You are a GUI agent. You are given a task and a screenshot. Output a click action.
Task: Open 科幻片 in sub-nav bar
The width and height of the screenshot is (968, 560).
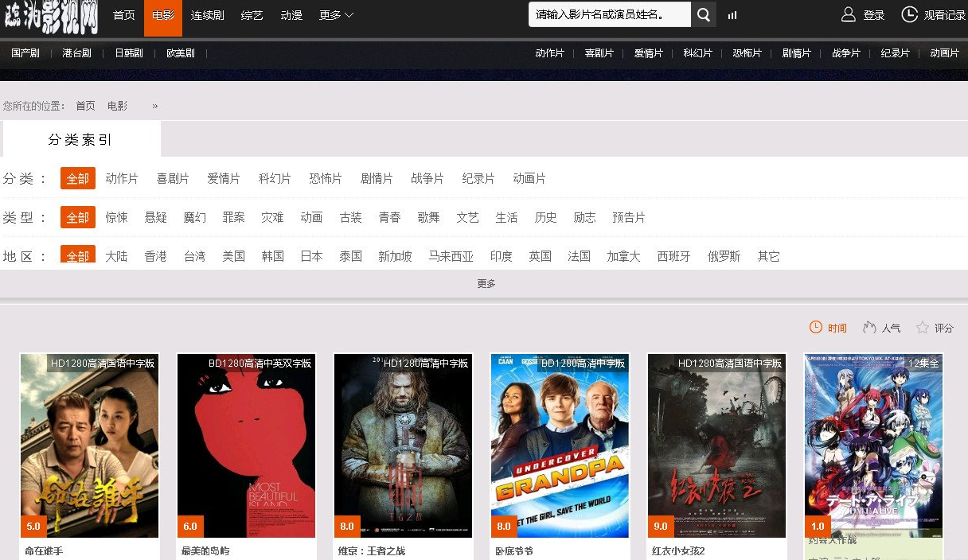(697, 53)
